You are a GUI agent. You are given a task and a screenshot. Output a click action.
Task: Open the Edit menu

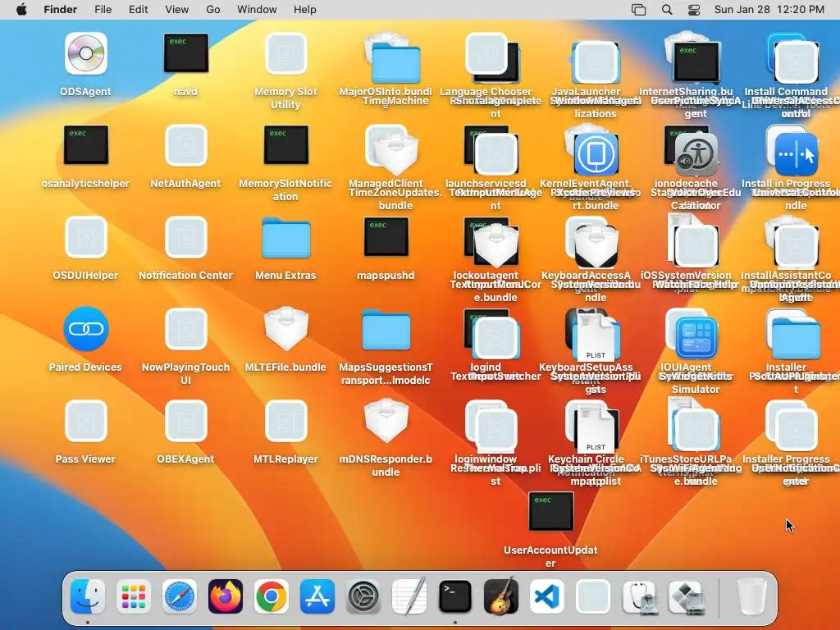click(x=138, y=10)
